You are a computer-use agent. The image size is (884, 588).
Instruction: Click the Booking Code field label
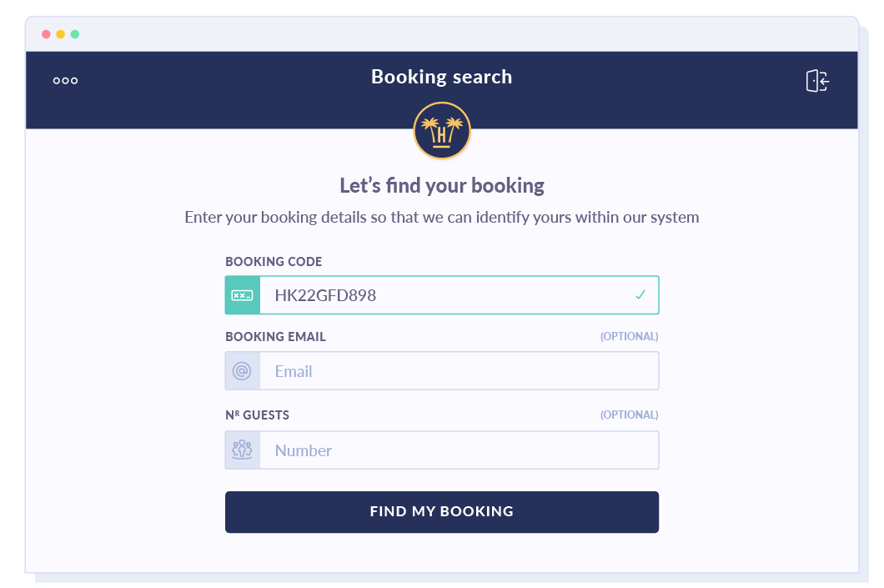coord(274,262)
